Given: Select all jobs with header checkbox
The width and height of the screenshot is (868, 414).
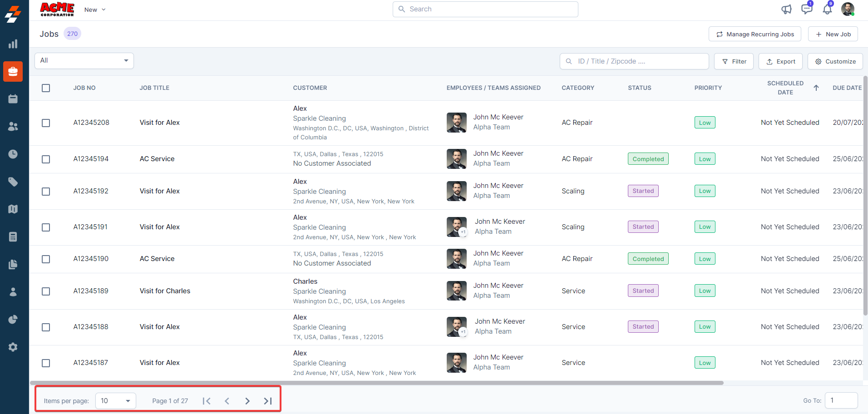Looking at the screenshot, I should (46, 88).
